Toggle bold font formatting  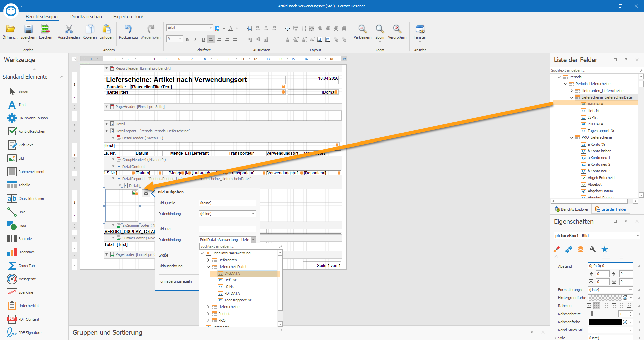point(187,39)
